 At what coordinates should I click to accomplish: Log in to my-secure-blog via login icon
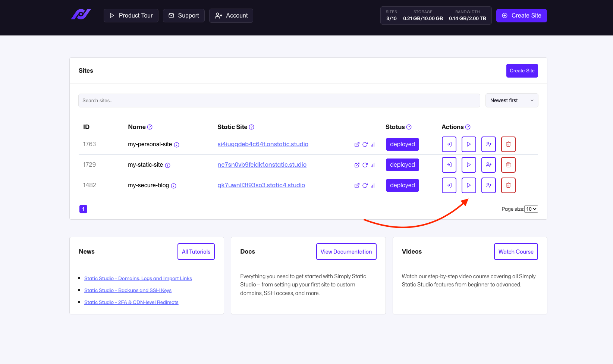click(x=449, y=185)
